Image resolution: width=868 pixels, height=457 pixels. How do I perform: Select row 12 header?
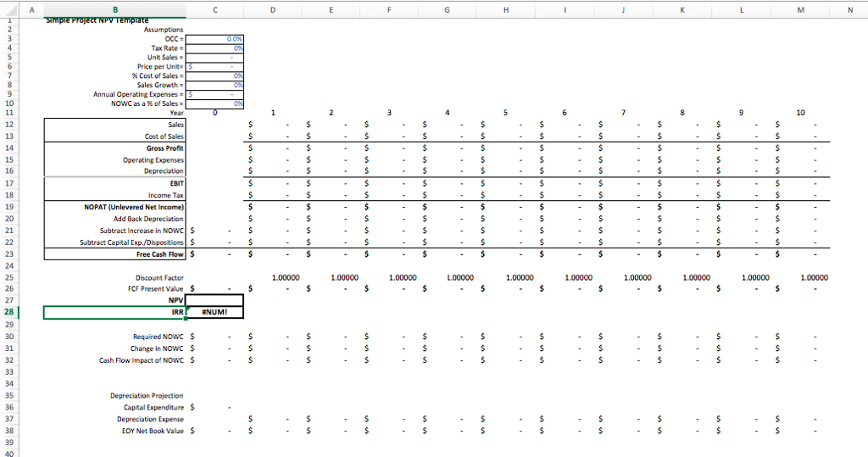[8, 125]
